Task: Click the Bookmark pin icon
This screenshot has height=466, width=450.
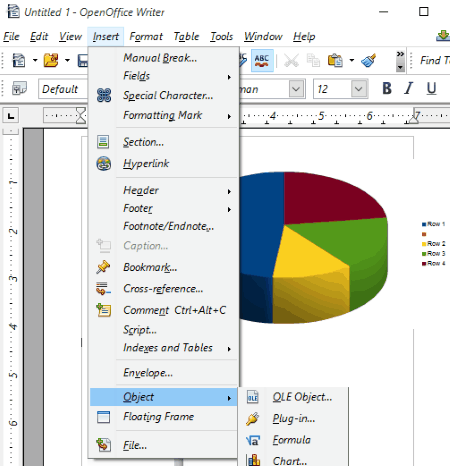Action: 103,267
